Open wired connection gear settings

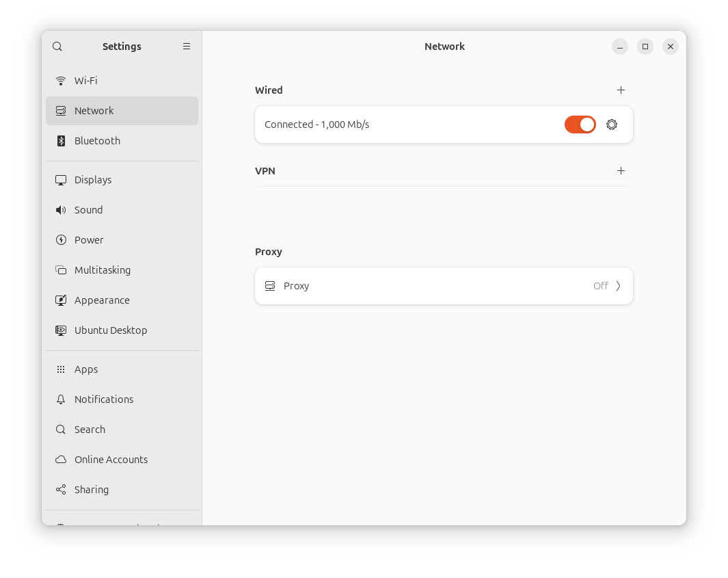coord(612,124)
